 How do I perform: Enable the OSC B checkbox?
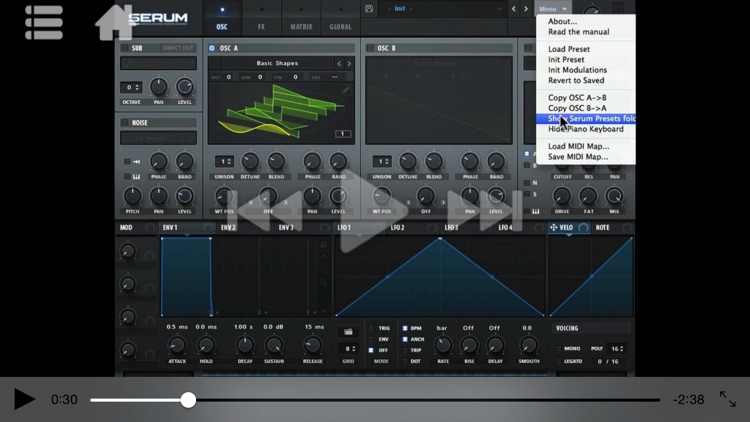(x=370, y=48)
